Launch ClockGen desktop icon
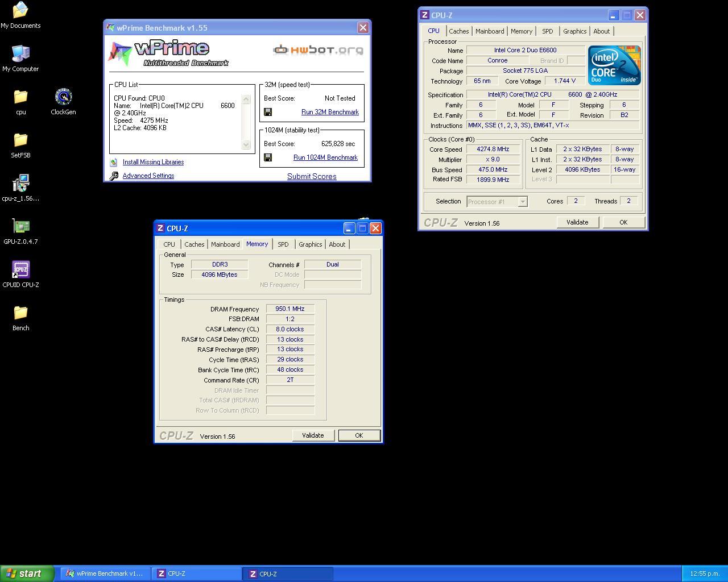728x582 pixels. tap(63, 97)
